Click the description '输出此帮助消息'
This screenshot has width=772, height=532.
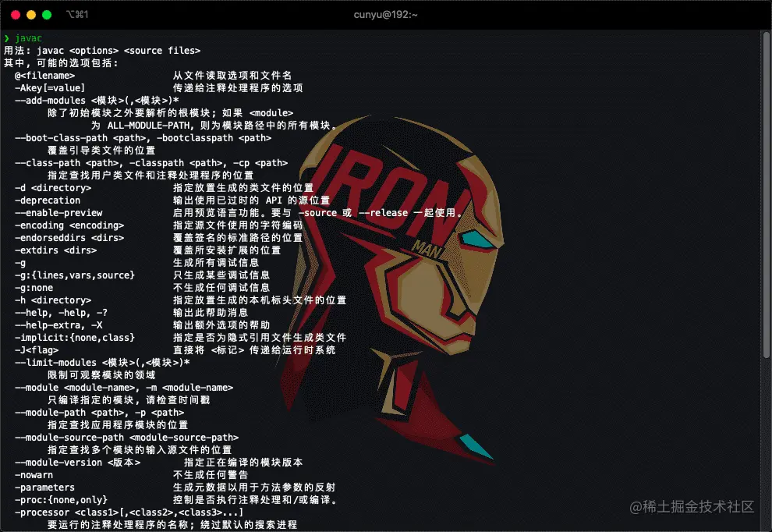click(211, 312)
